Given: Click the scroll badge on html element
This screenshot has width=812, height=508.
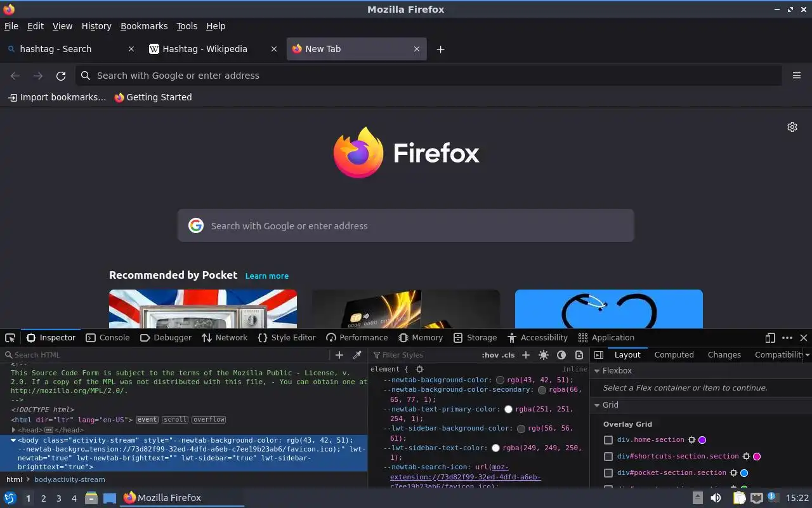Looking at the screenshot, I should pyautogui.click(x=175, y=420).
